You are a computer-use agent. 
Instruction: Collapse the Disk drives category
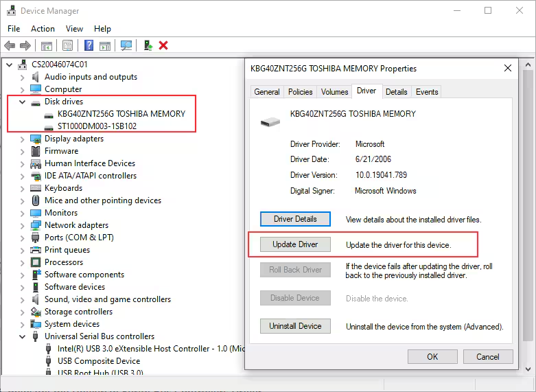(x=22, y=102)
